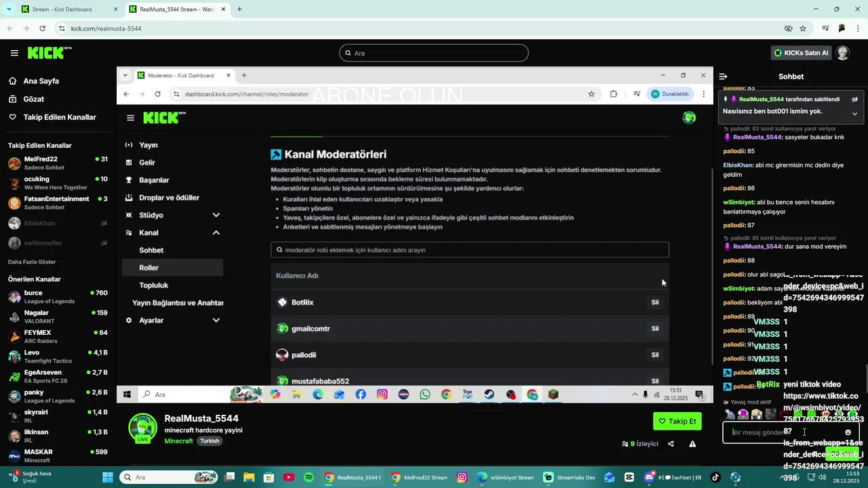Image resolution: width=868 pixels, height=488 pixels.
Task: Open Discord sohbet taskbar item
Action: [672, 477]
